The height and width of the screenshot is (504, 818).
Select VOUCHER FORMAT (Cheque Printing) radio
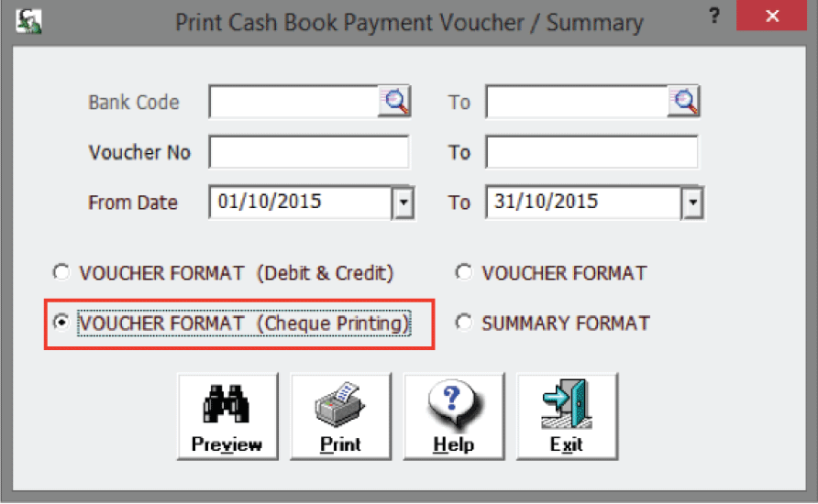[x=61, y=322]
